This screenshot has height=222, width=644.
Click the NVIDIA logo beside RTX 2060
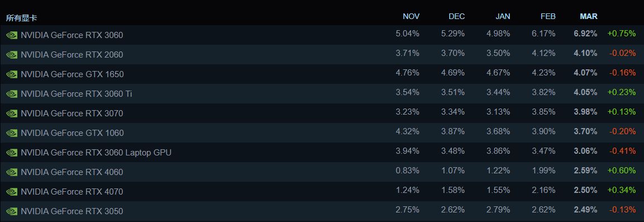(12, 55)
